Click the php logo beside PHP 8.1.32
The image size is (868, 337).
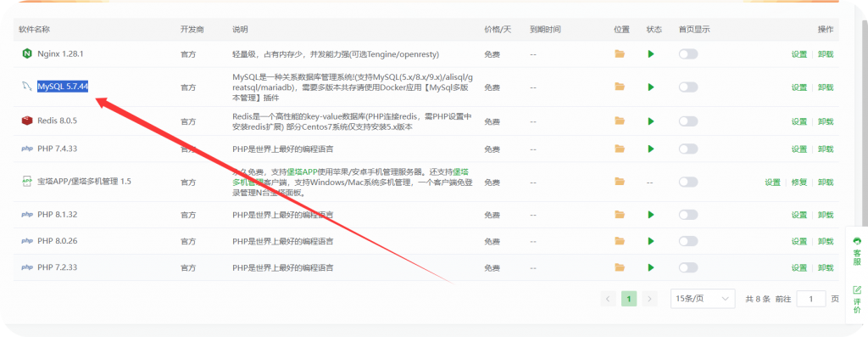(26, 215)
